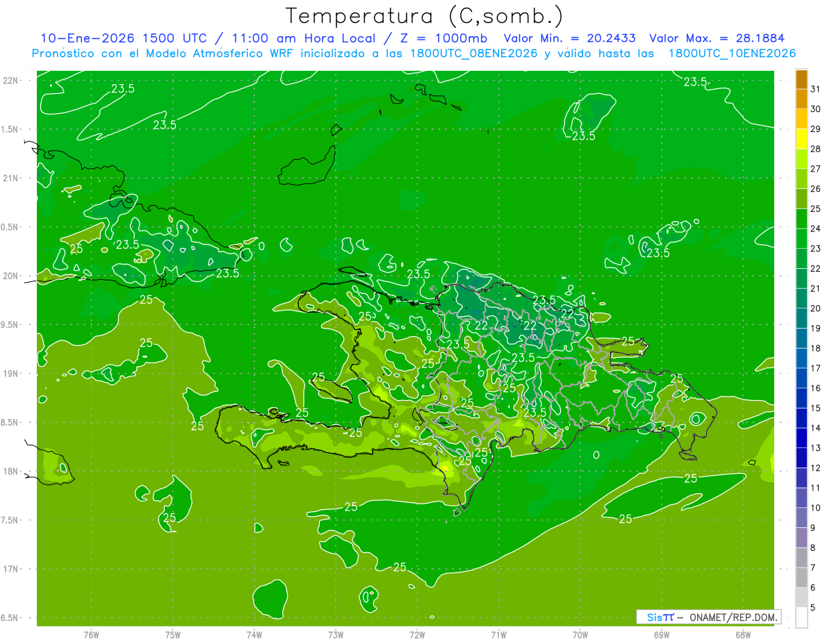Pick the colorbar band between 24 and 25
This screenshot has width=834, height=644.
(801, 219)
